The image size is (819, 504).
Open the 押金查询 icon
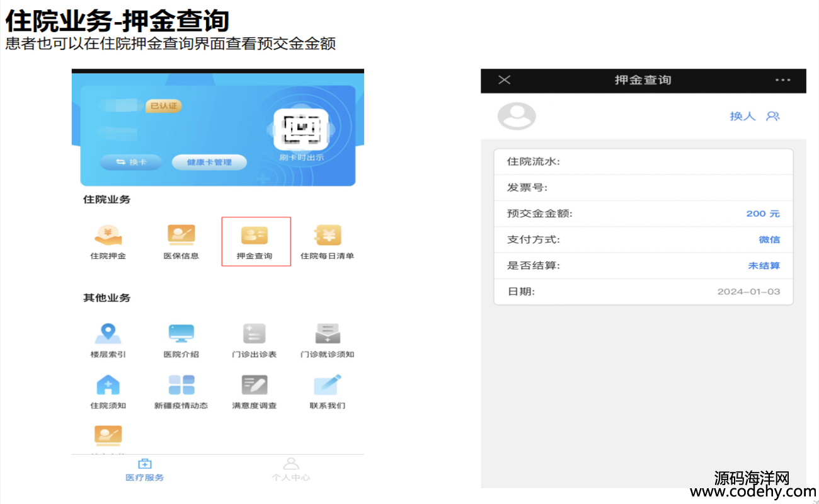(255, 235)
